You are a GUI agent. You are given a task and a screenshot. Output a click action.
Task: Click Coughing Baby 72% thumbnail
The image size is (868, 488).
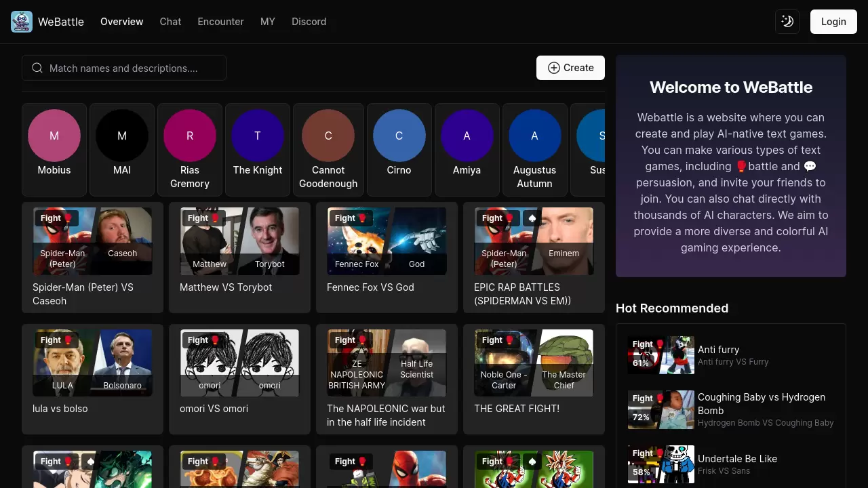(x=661, y=409)
